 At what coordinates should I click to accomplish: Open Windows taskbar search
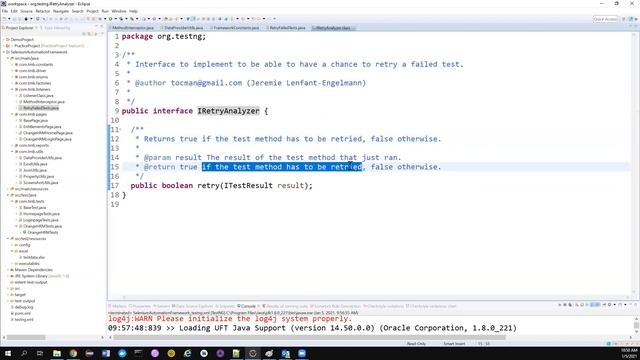[24, 353]
